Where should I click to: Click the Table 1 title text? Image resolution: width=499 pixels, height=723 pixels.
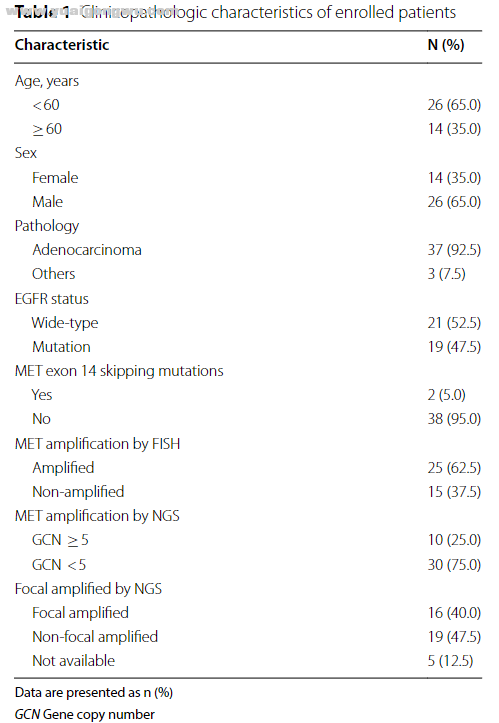coord(235,12)
